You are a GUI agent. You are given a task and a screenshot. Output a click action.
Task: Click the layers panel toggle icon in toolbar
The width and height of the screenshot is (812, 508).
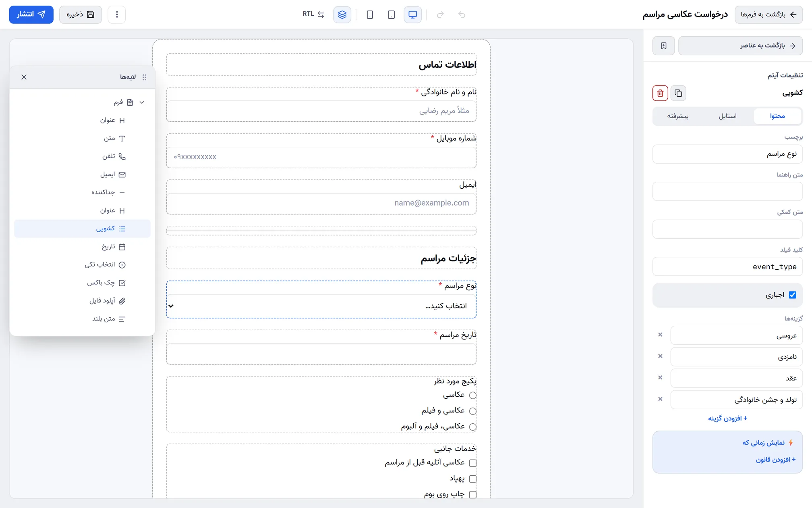(x=342, y=15)
